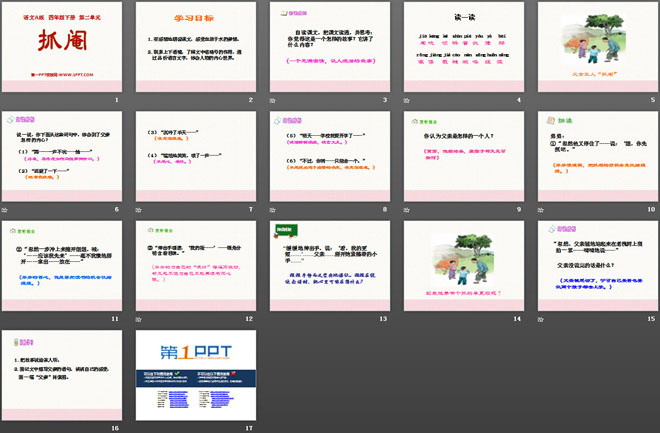Select slide 12 thumbnail

click(196, 266)
